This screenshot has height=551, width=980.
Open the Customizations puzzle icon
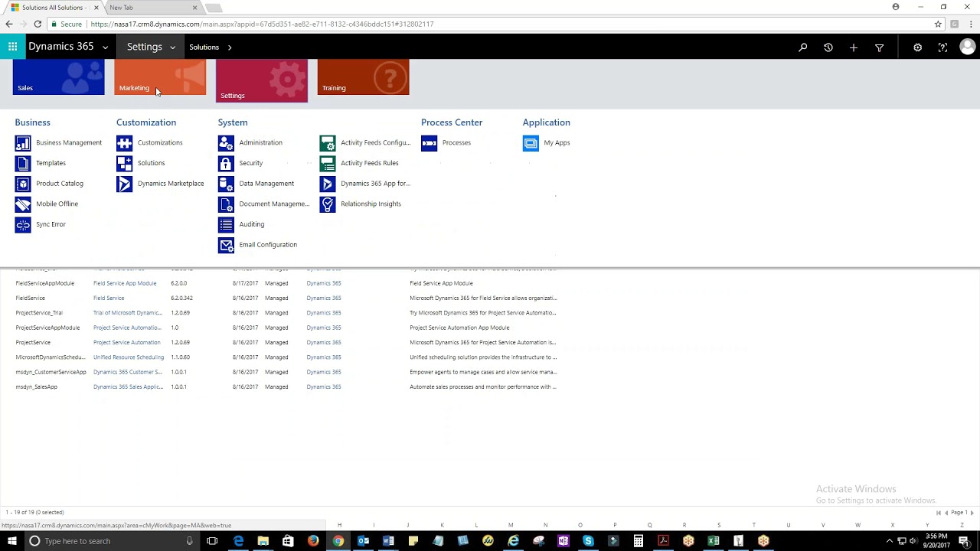(124, 143)
